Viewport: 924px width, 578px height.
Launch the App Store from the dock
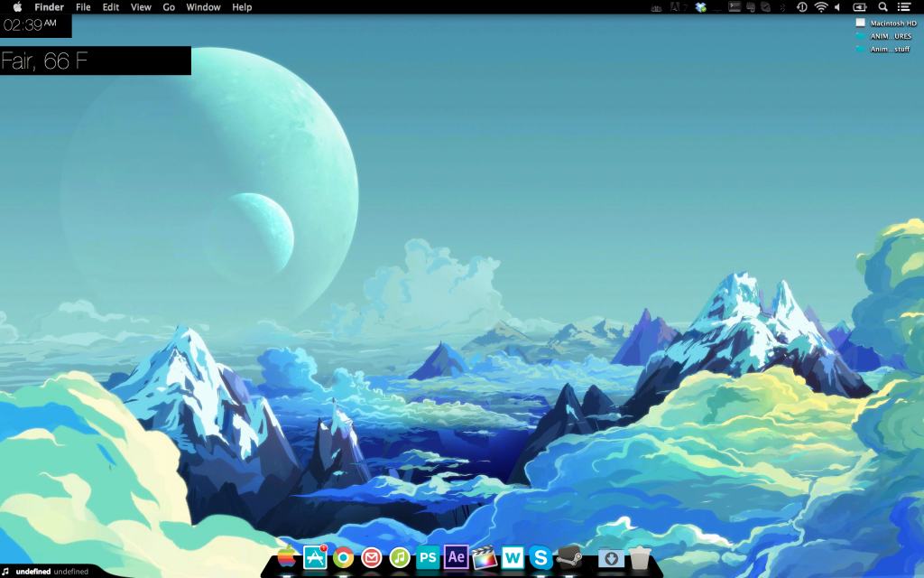pyautogui.click(x=315, y=557)
